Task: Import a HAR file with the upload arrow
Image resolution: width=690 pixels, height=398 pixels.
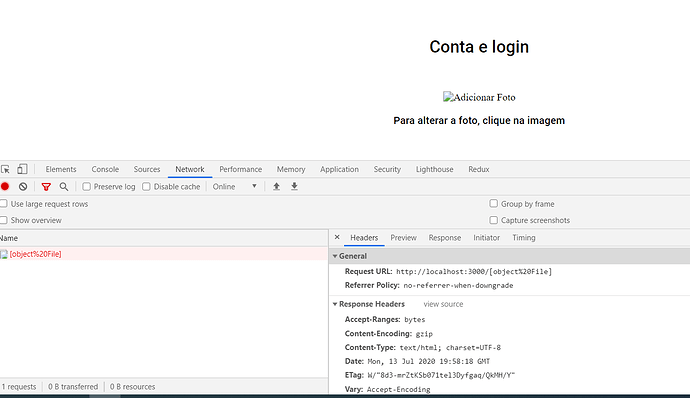Action: point(276,187)
